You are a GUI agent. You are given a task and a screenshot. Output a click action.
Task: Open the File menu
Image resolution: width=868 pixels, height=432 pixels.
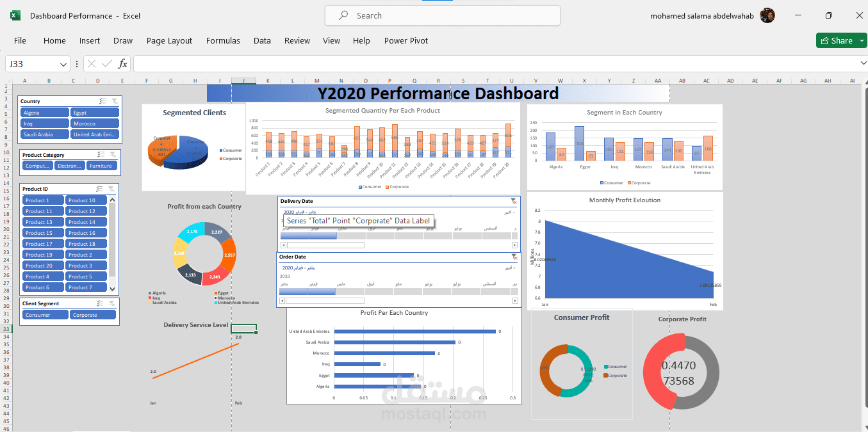click(20, 41)
